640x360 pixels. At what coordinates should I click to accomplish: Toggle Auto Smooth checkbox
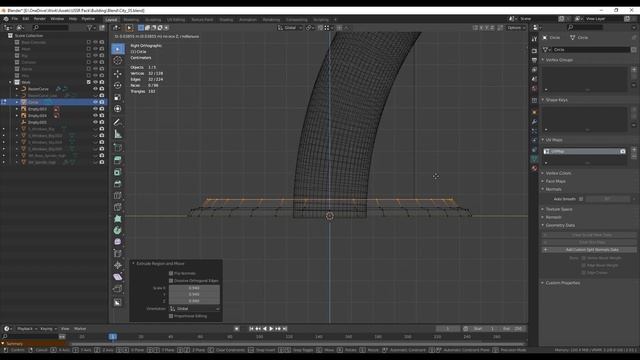581,199
